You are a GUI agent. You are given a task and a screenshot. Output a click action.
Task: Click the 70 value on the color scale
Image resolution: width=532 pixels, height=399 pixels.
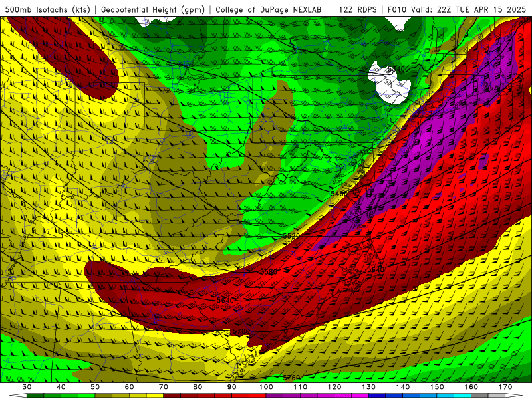click(x=164, y=387)
